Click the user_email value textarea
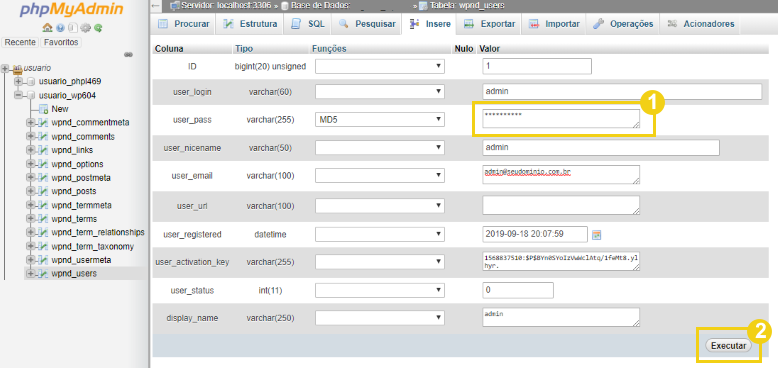Image resolution: width=778 pixels, height=368 pixels. tap(561, 175)
